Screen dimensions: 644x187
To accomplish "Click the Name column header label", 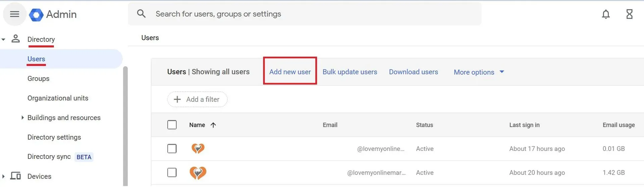I will point(197,125).
